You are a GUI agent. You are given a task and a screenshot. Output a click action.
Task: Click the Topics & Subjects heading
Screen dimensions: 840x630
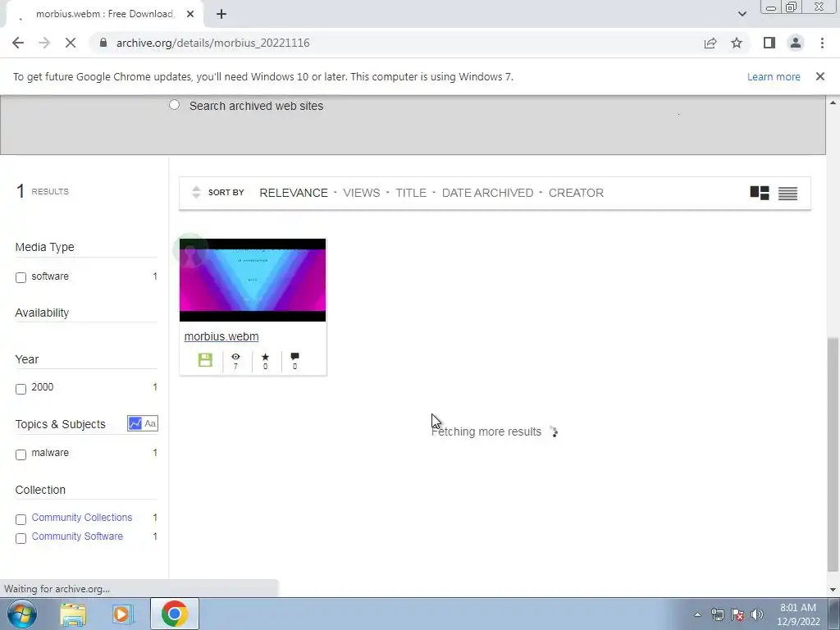tap(60, 424)
